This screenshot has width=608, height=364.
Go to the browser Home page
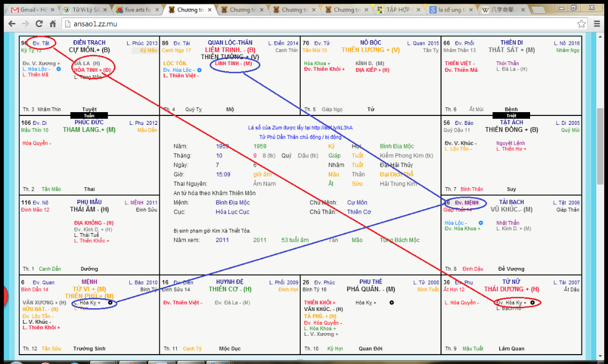click(53, 24)
